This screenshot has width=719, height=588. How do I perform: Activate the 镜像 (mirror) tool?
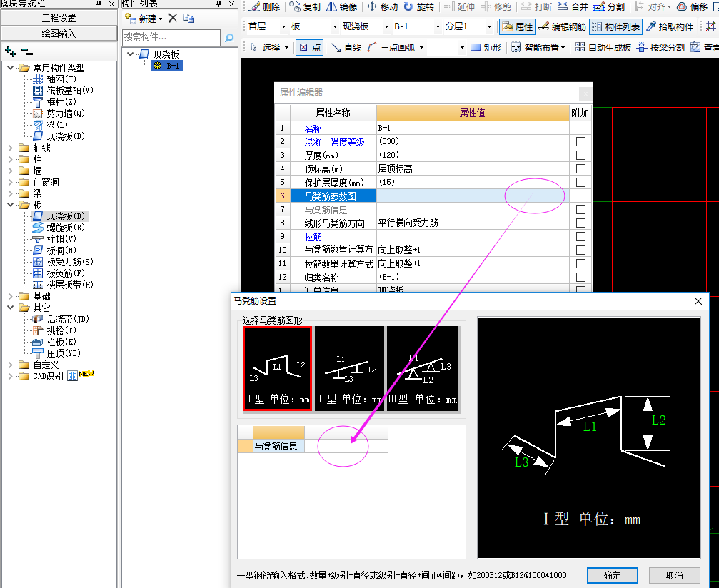point(341,7)
